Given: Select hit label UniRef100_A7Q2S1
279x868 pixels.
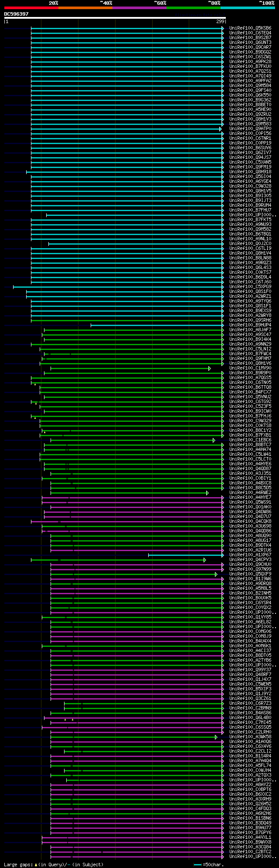Looking at the screenshot, I should 250,71.
